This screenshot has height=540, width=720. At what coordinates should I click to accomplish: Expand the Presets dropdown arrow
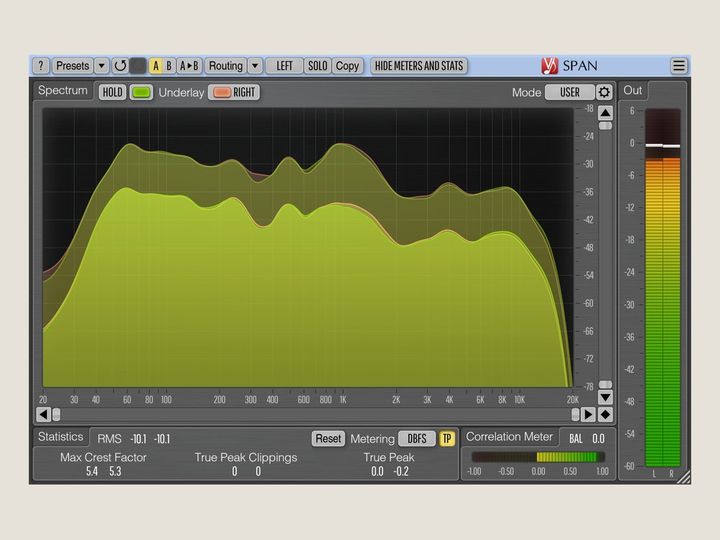coord(101,66)
